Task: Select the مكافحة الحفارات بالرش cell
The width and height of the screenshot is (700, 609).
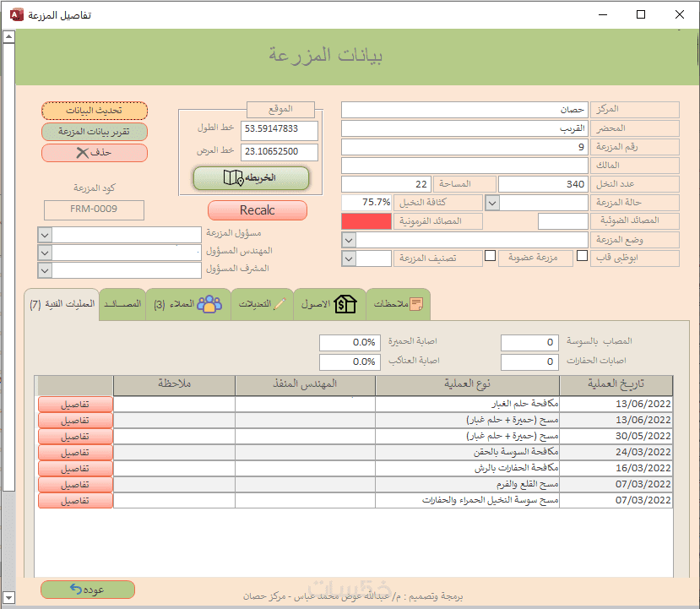Action: [468, 468]
